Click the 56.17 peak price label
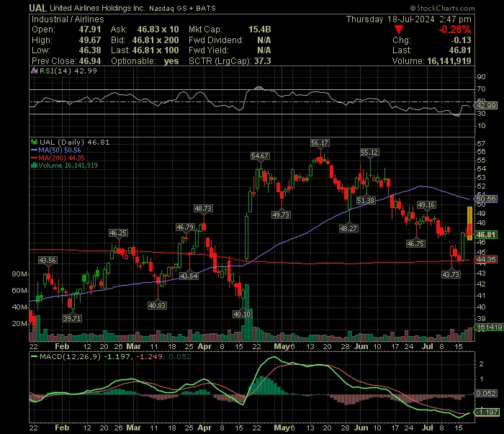 click(320, 143)
